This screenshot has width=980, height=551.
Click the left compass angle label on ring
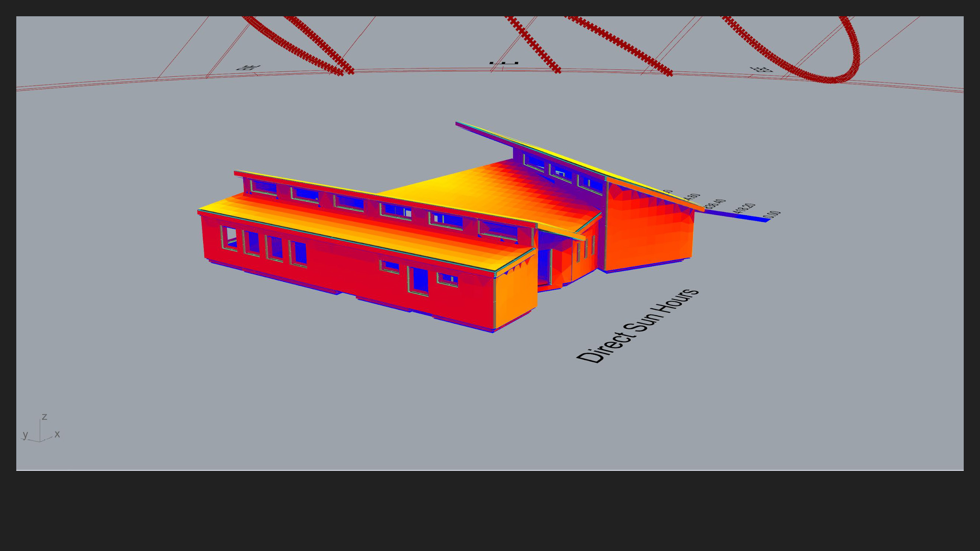click(248, 68)
